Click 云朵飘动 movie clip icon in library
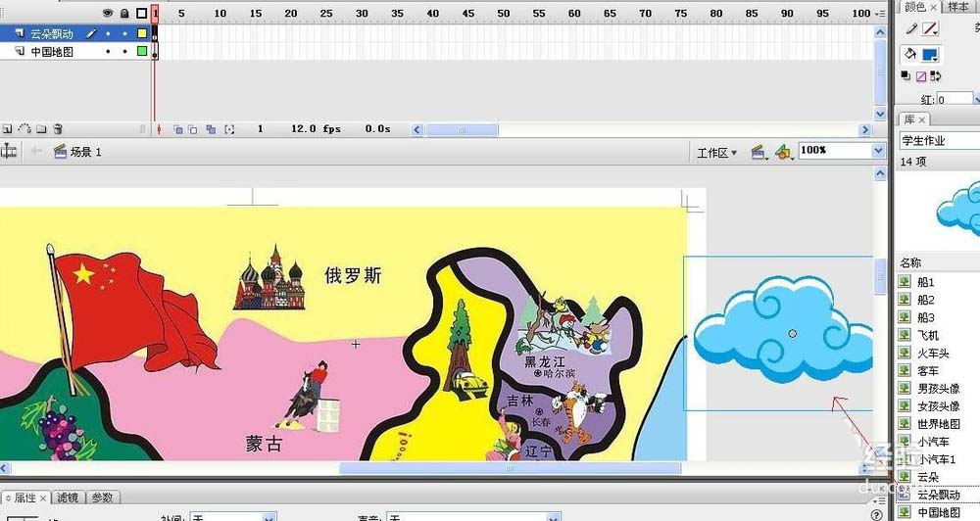The width and height of the screenshot is (980, 521). pyautogui.click(x=905, y=495)
